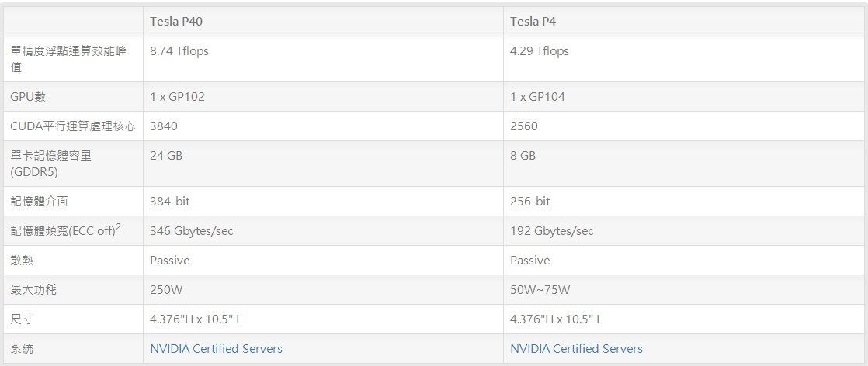Viewport: 868px width, 366px height.
Task: Click the 384-bit memory interface value
Action: pos(170,202)
